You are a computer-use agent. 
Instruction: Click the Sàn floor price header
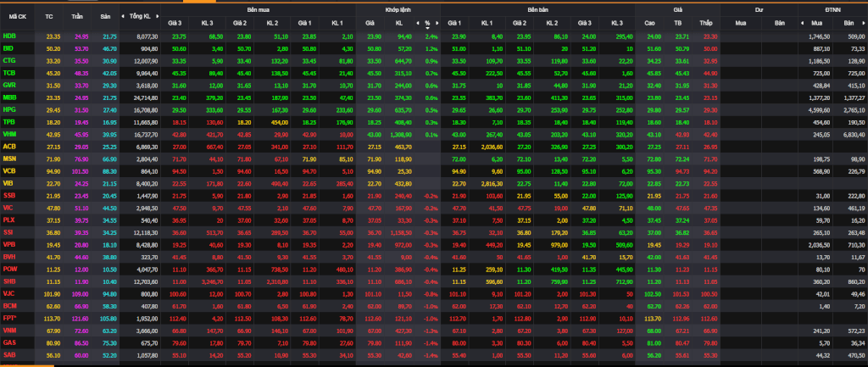105,17
